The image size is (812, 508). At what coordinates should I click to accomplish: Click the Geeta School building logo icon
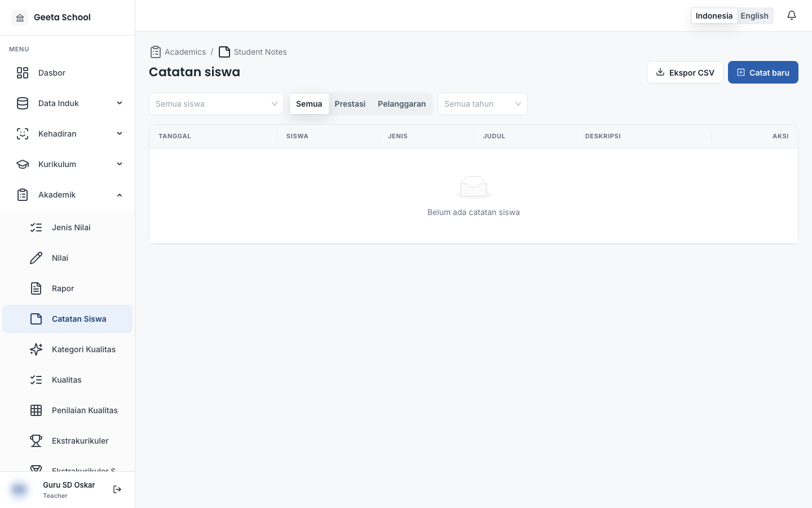[20, 17]
